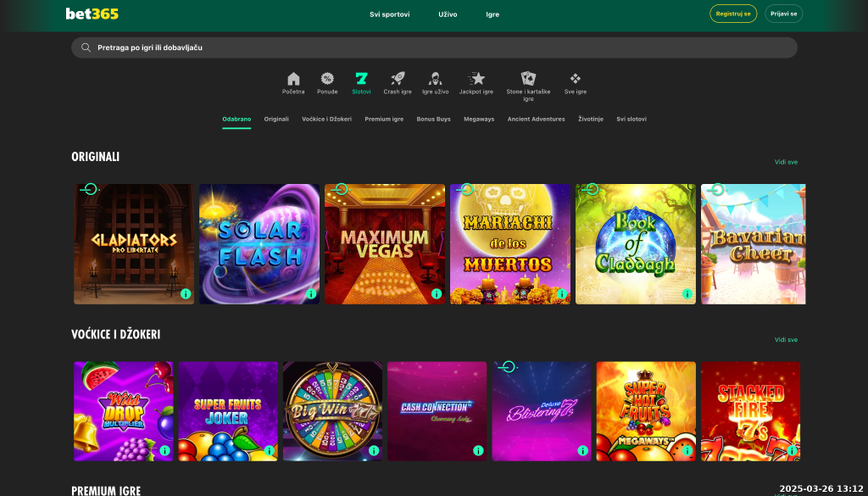The width and height of the screenshot is (868, 496).
Task: Click the Registruj se button
Action: point(733,14)
